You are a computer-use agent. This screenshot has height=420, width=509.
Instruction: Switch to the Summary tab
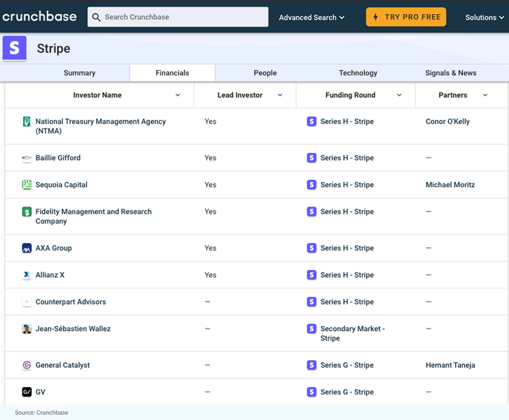coord(80,73)
